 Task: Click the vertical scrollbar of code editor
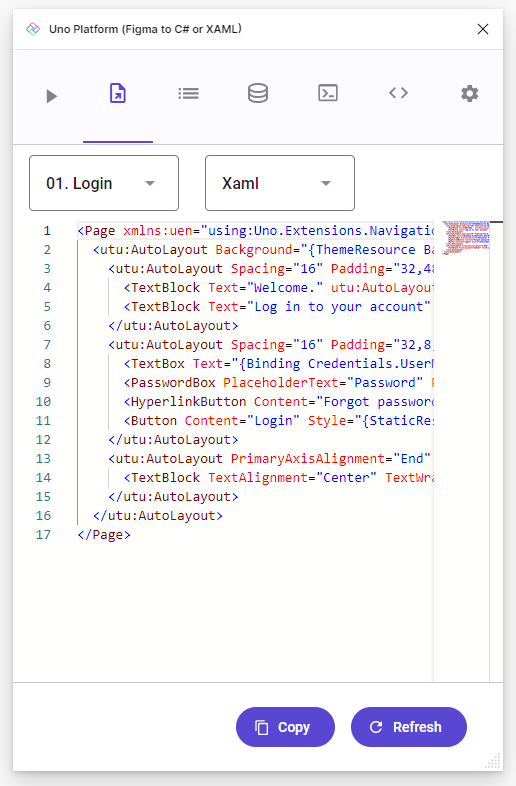[x=496, y=451]
